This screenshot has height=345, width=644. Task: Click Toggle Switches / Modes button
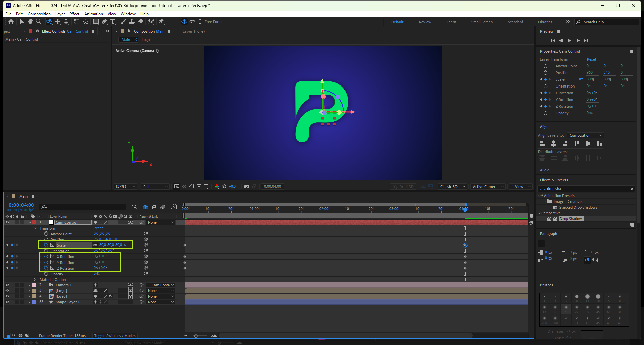[115, 336]
